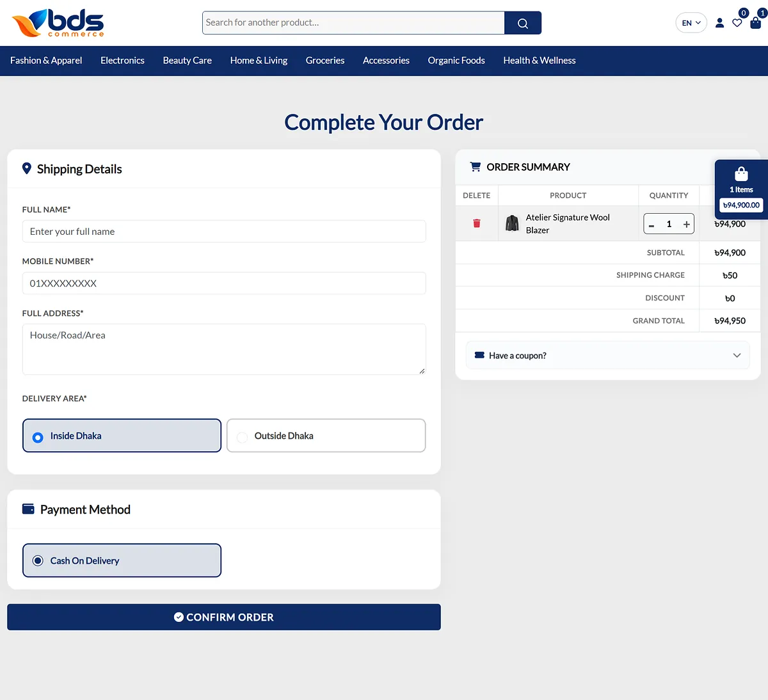The image size is (768, 700).
Task: Open the user account icon
Action: click(719, 23)
